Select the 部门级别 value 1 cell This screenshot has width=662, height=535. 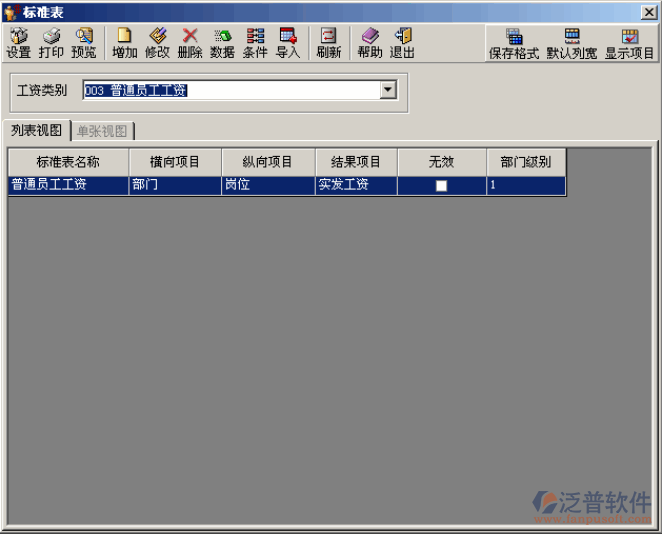526,185
